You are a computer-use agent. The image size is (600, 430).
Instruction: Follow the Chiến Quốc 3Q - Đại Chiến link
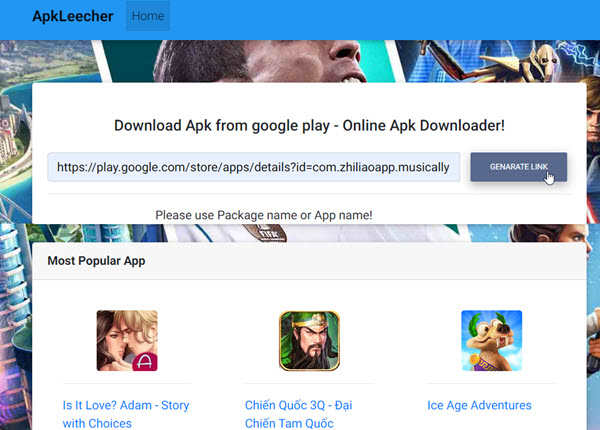[298, 414]
